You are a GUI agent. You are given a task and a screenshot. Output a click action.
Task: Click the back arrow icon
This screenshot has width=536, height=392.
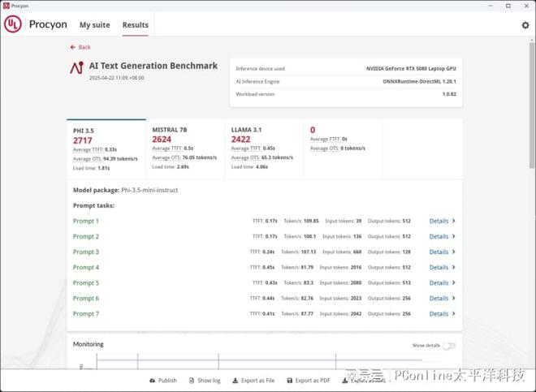tap(72, 47)
